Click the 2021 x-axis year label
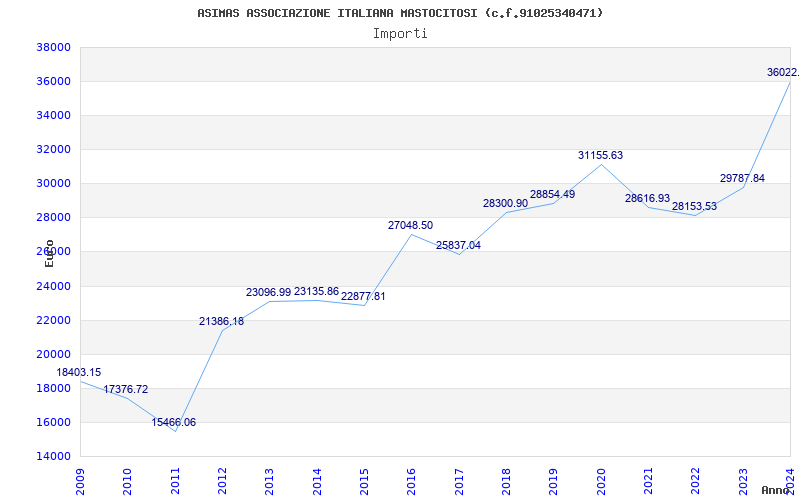 [x=648, y=482]
